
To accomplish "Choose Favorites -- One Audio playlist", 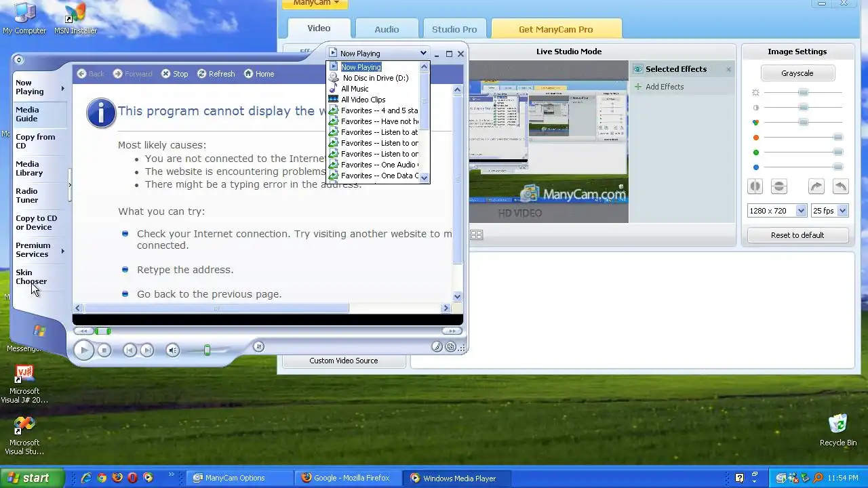I will 374,165.
